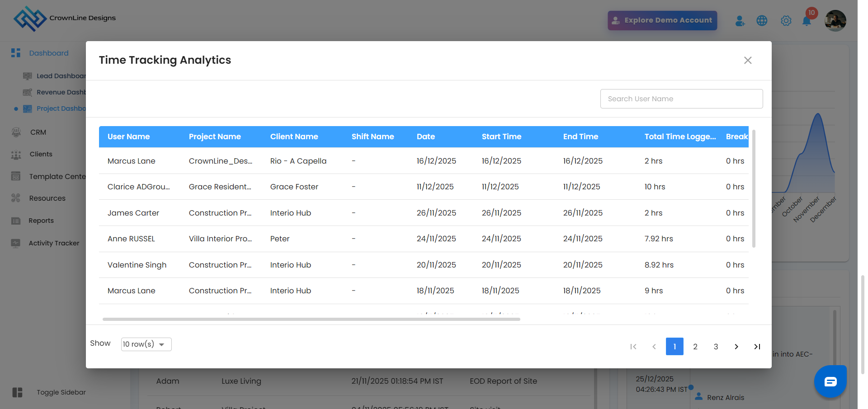Screen dimensions: 868x409
Task: Click the Reports sidebar icon
Action: point(16,221)
